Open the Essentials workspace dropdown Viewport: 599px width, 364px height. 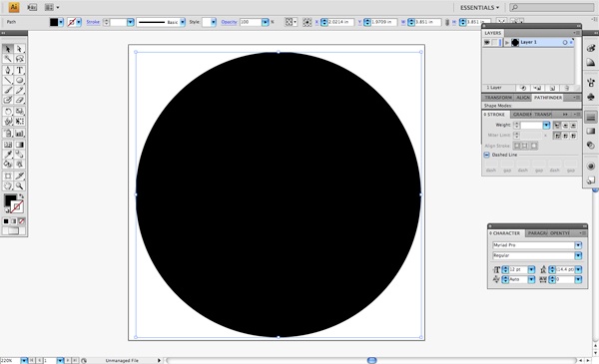(x=479, y=8)
